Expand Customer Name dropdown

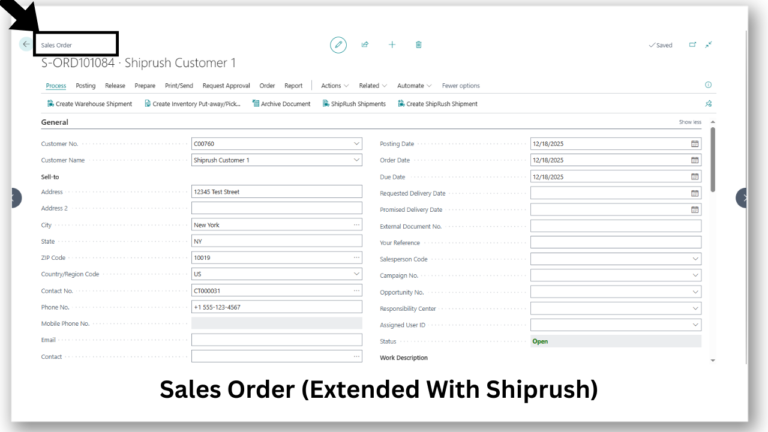click(357, 160)
